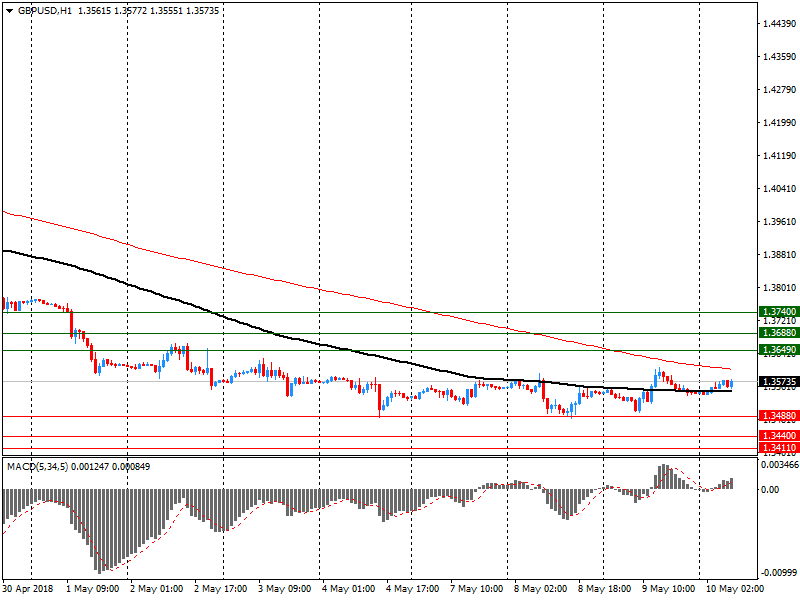Select the 1.34110 red support level label
Screen dimensions: 800x600
[779, 448]
